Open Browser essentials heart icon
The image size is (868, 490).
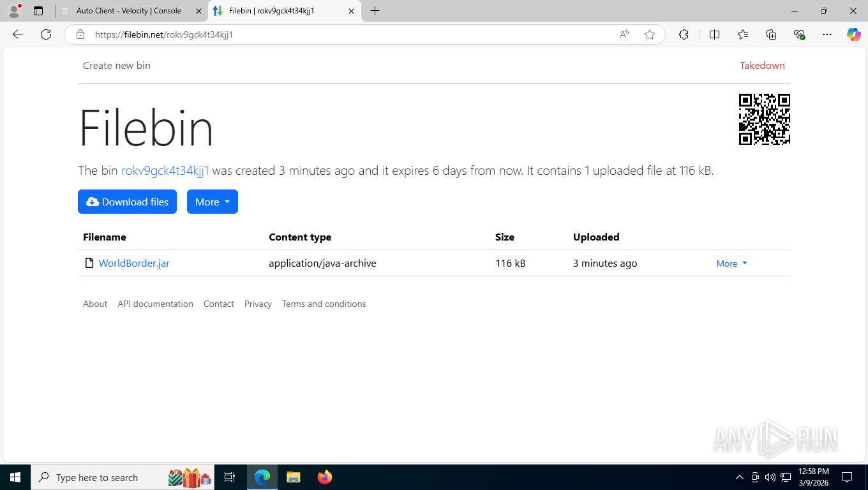point(799,34)
